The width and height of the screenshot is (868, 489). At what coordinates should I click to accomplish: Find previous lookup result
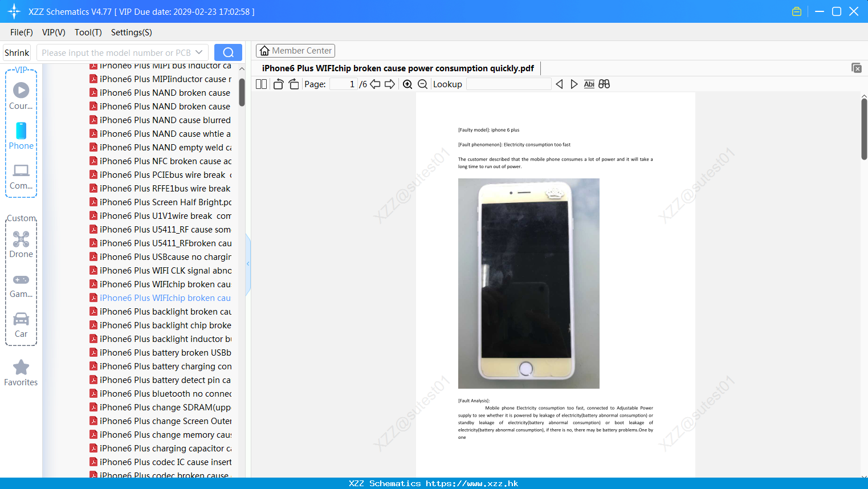(x=559, y=84)
